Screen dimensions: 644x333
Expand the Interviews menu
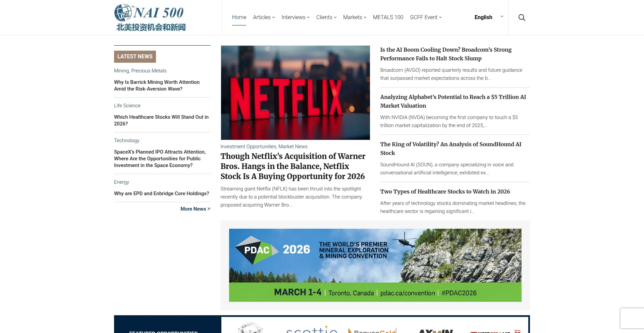[x=295, y=17]
